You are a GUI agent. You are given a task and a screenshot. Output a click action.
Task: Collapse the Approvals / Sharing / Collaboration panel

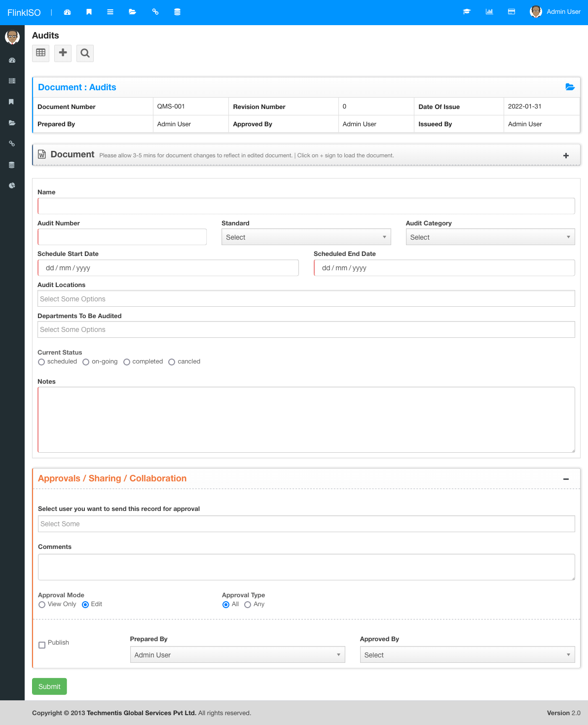566,479
